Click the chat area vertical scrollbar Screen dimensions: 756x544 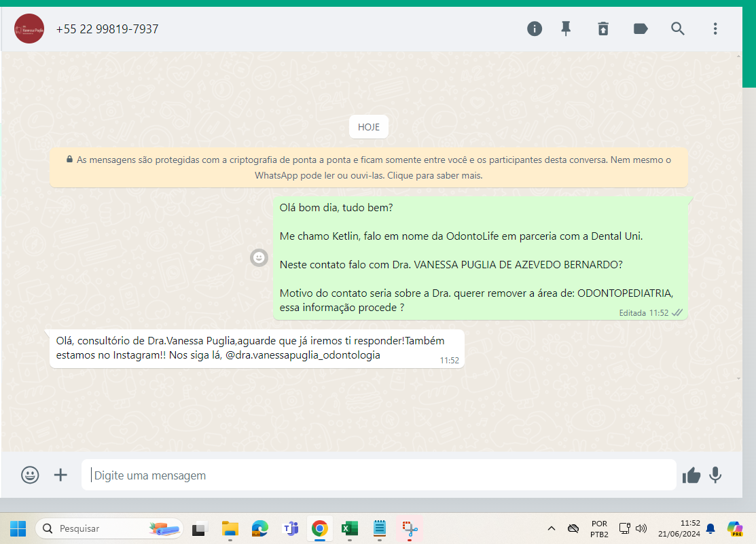click(738, 217)
